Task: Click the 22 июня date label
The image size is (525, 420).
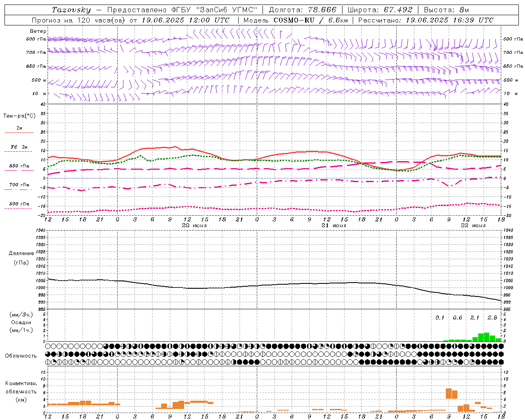Action: tap(473, 226)
